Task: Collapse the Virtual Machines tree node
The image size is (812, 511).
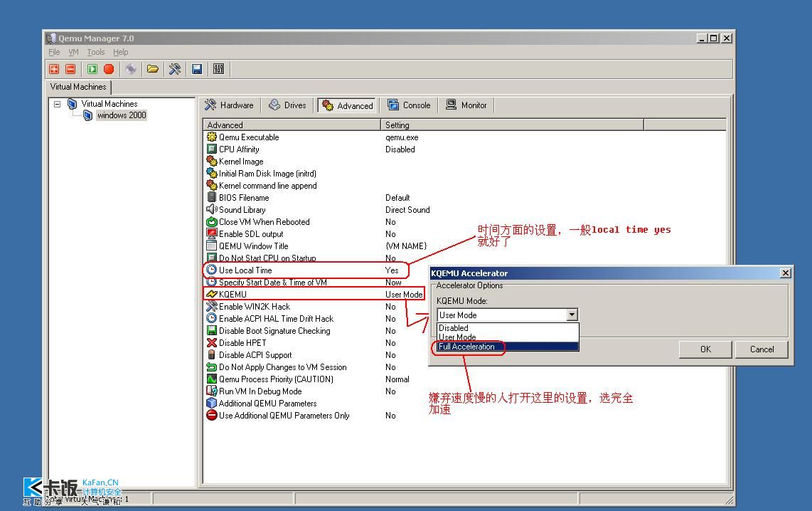Action: pyautogui.click(x=58, y=104)
